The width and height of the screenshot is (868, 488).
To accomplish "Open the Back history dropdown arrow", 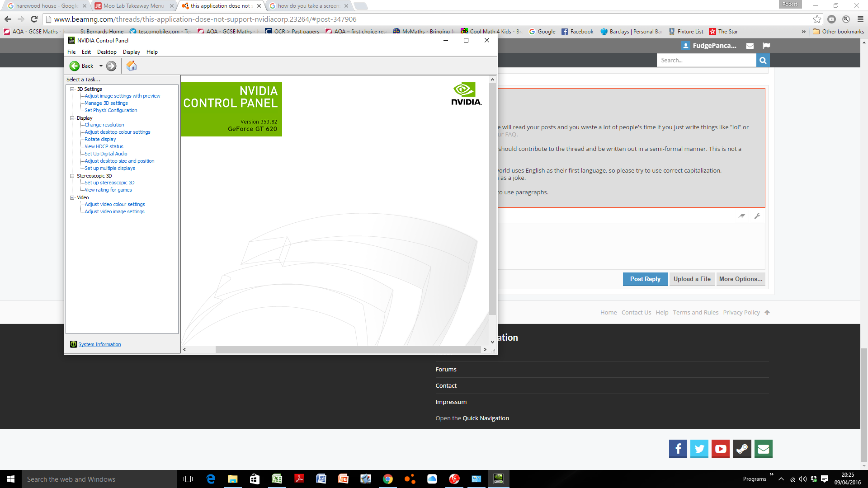I will pyautogui.click(x=101, y=66).
